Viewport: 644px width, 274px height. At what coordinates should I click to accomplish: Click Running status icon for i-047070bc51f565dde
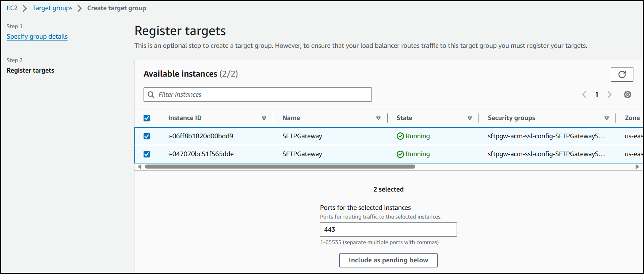pos(400,154)
